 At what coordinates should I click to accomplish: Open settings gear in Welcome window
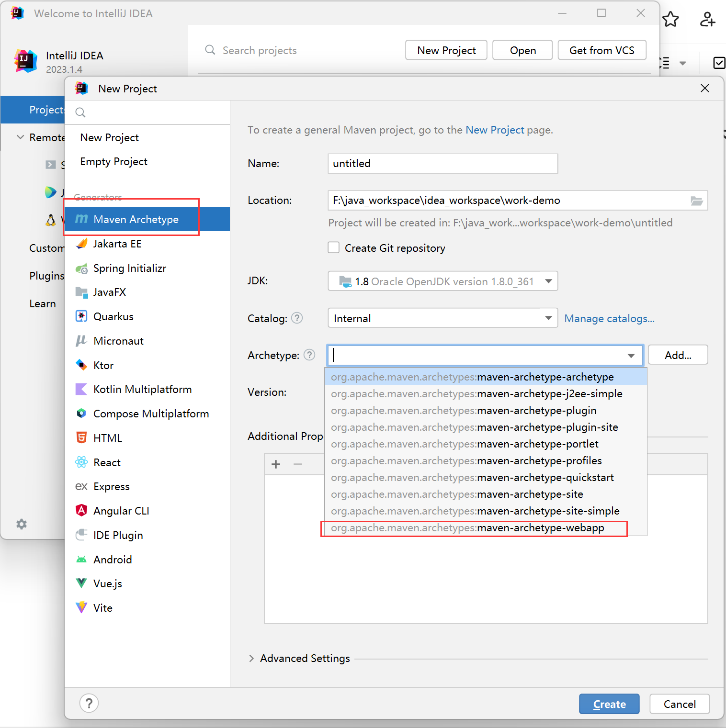coord(22,524)
